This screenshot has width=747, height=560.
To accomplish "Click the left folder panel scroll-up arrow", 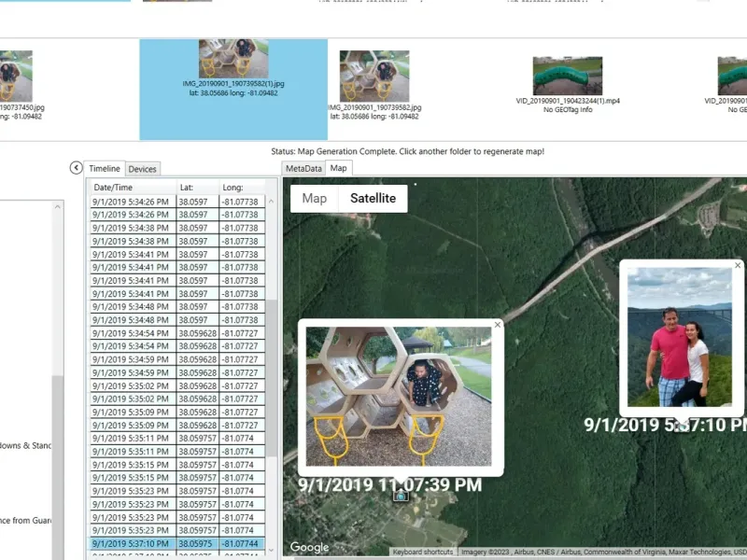I will tap(58, 206).
